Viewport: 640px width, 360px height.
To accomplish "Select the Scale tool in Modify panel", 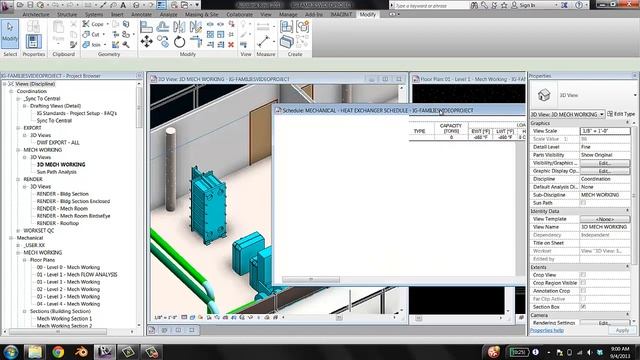I will coord(221,35).
